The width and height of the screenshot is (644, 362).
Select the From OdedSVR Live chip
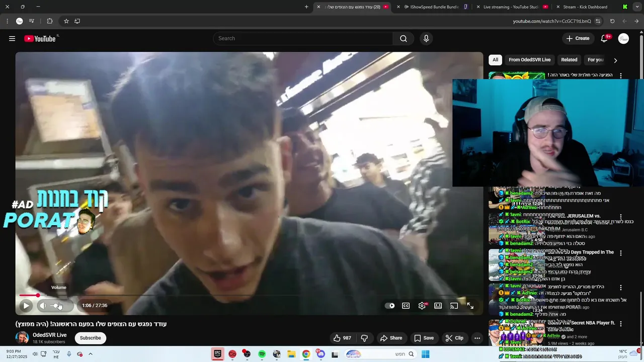pyautogui.click(x=530, y=60)
